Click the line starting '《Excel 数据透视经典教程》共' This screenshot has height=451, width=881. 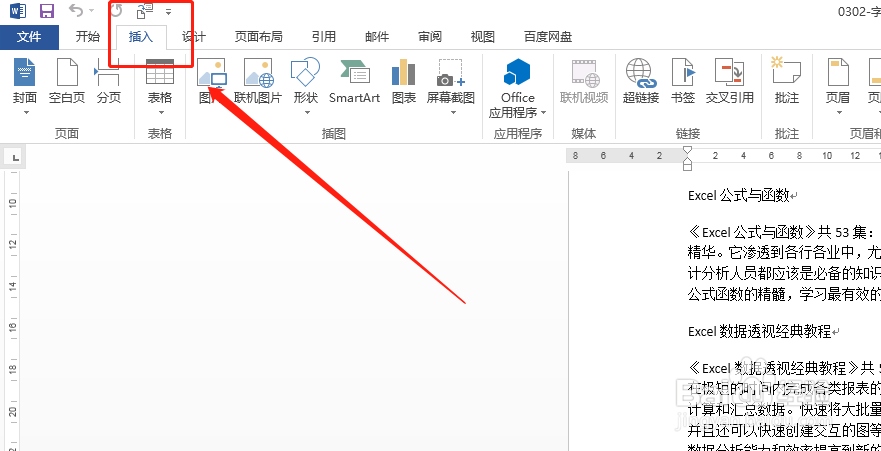(x=784, y=368)
